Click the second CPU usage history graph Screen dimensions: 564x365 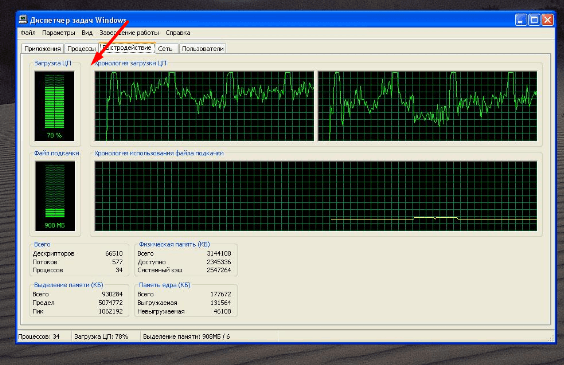[428, 106]
